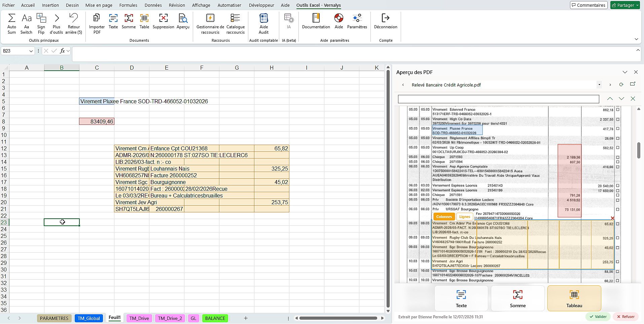
Task: Click the Suppression icon
Action: tap(164, 18)
